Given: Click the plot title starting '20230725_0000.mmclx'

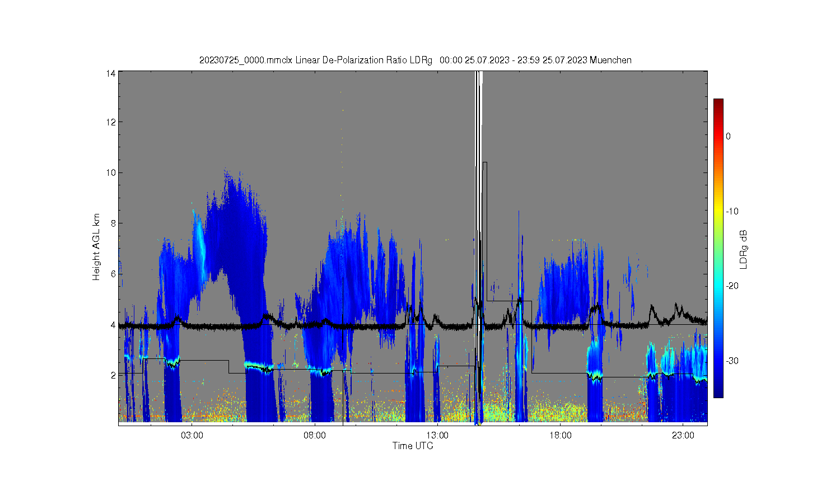Looking at the screenshot, I should (x=416, y=60).
